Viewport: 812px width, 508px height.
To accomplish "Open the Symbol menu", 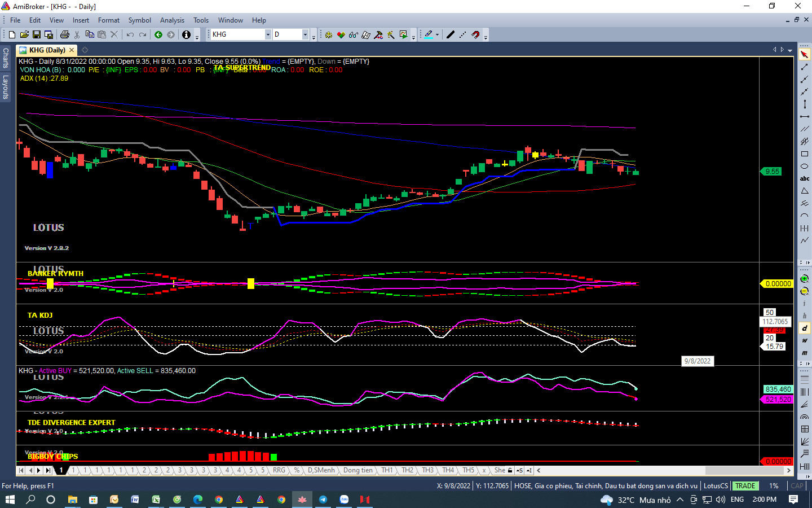I will [139, 20].
